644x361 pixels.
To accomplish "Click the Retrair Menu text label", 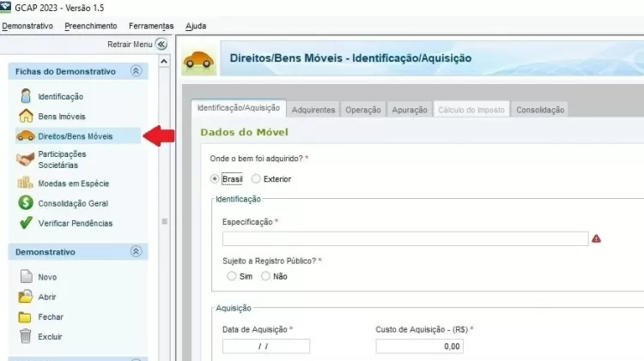I will [130, 45].
